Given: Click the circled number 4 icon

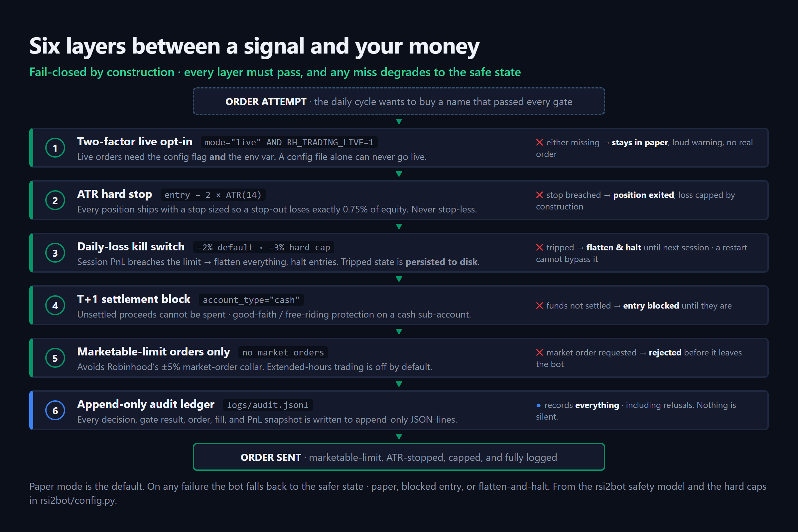Looking at the screenshot, I should coord(55,306).
